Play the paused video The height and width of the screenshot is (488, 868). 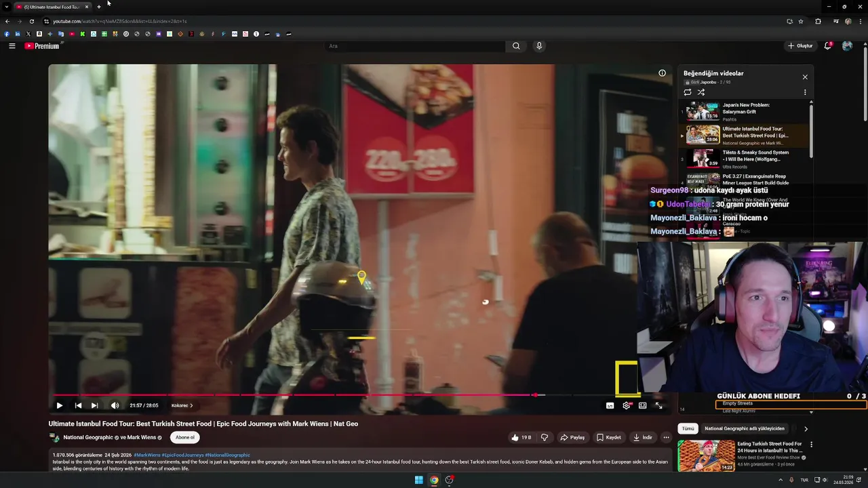(59, 405)
